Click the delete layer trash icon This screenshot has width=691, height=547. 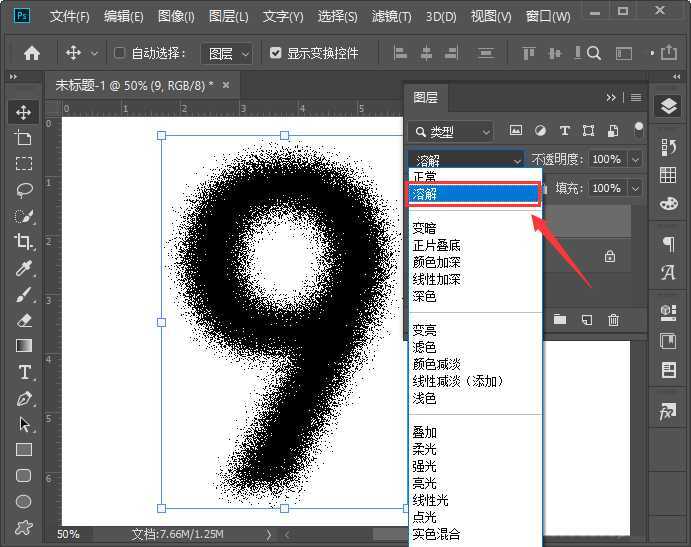[613, 320]
